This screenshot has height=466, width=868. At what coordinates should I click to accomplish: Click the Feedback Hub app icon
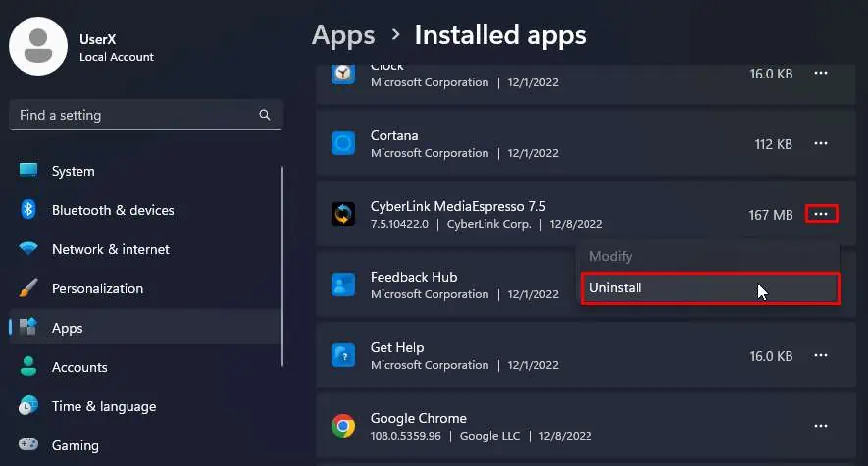point(342,285)
